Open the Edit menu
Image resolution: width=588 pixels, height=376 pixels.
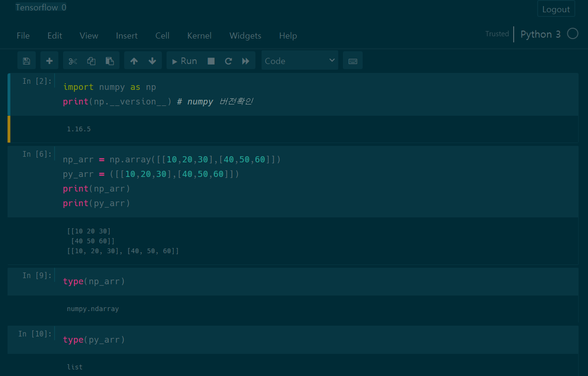55,36
